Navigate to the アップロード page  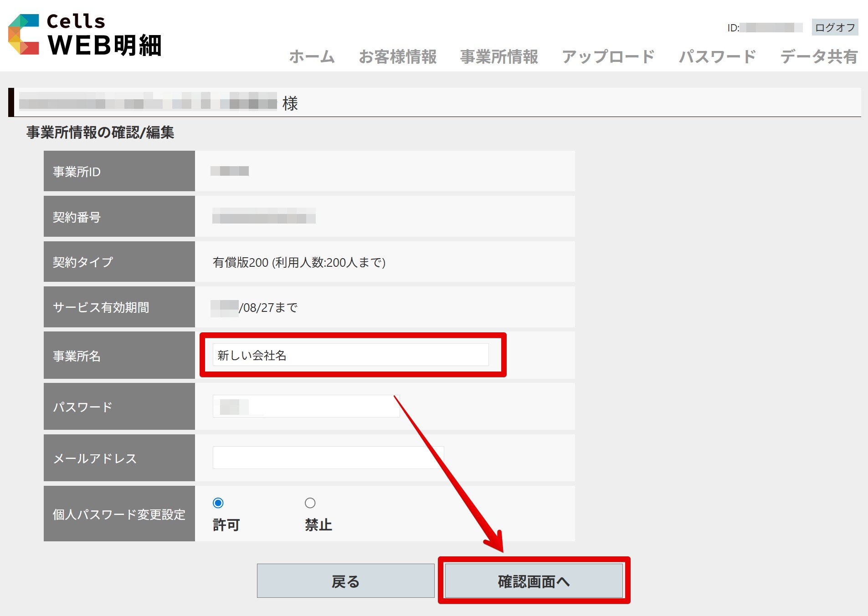[608, 57]
